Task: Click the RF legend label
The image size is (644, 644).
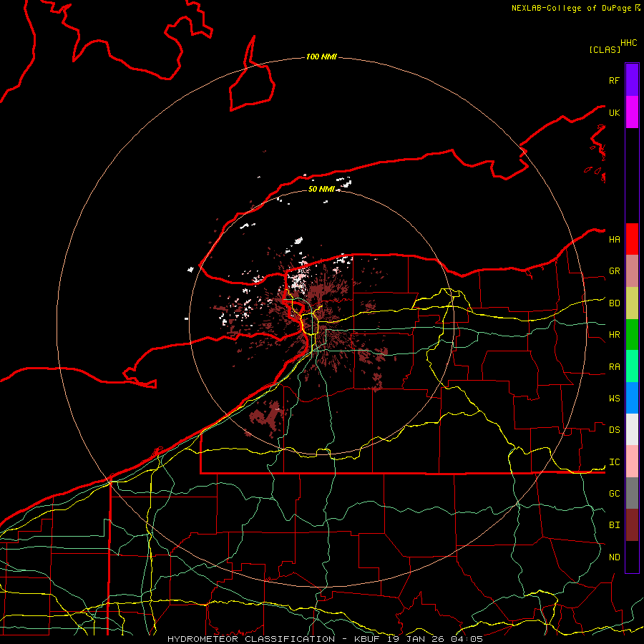Action: (614, 80)
